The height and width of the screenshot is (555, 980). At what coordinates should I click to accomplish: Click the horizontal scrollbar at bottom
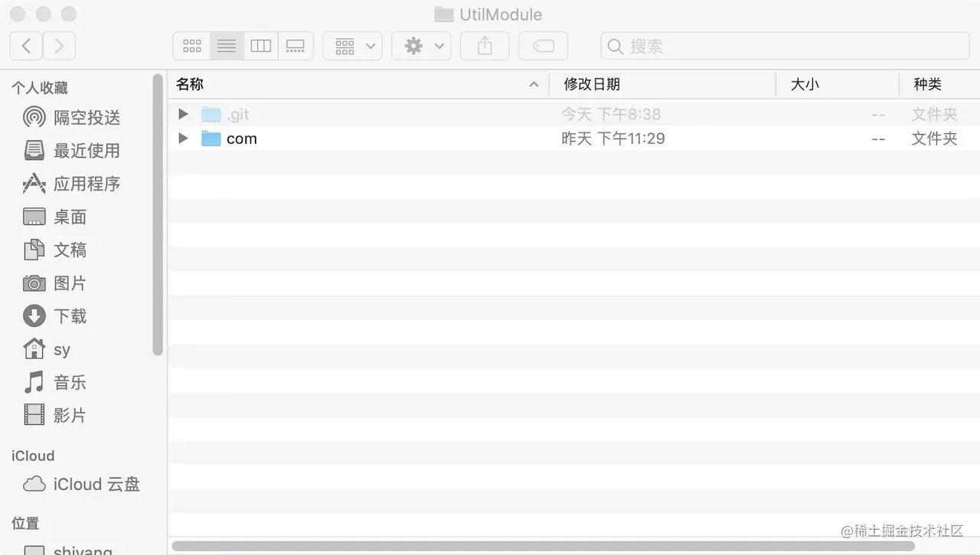pyautogui.click(x=544, y=546)
